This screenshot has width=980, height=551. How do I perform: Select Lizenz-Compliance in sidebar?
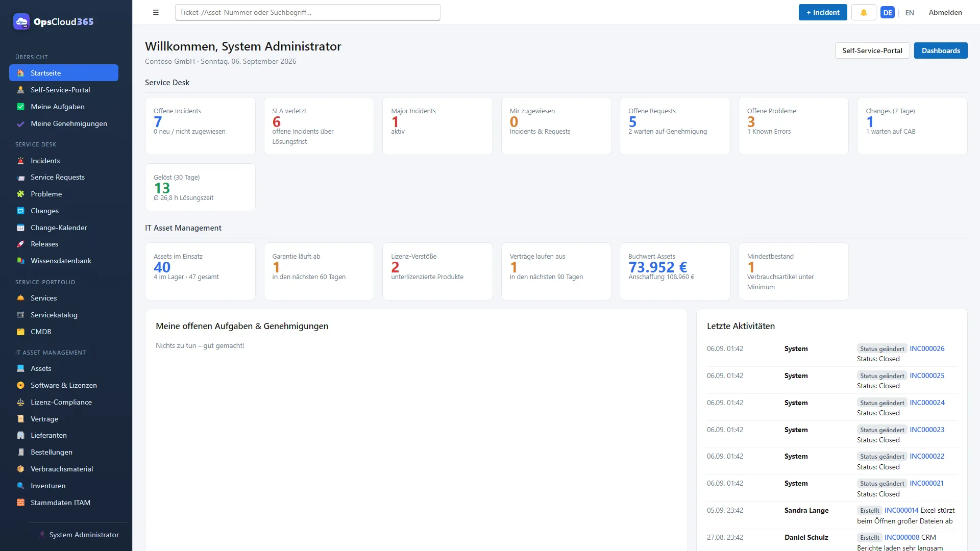(x=64, y=402)
